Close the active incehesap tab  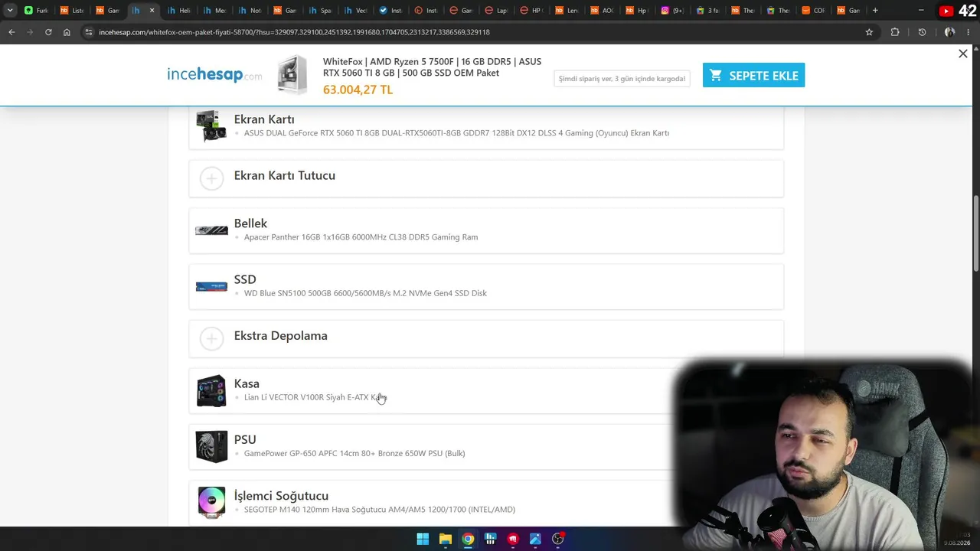point(152,11)
